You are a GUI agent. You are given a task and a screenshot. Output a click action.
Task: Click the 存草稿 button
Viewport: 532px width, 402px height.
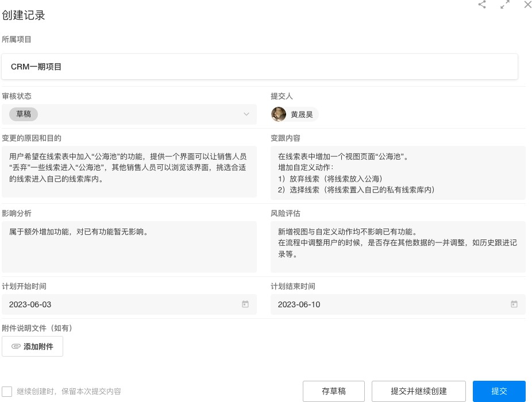click(x=333, y=391)
